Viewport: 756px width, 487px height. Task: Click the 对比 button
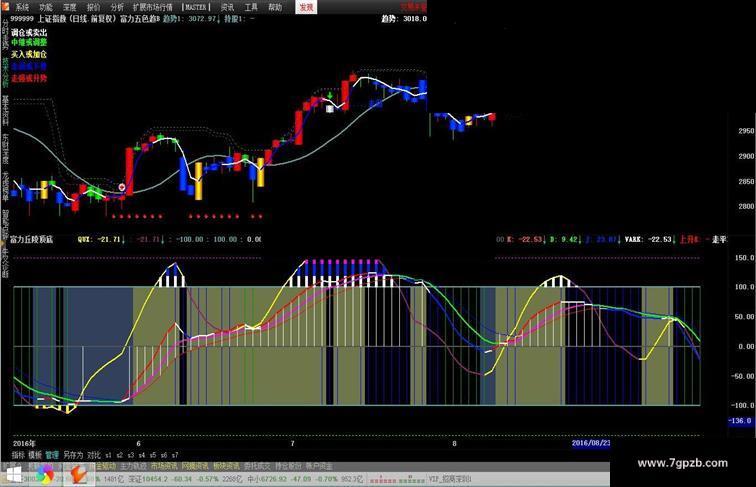pyautogui.click(x=94, y=455)
